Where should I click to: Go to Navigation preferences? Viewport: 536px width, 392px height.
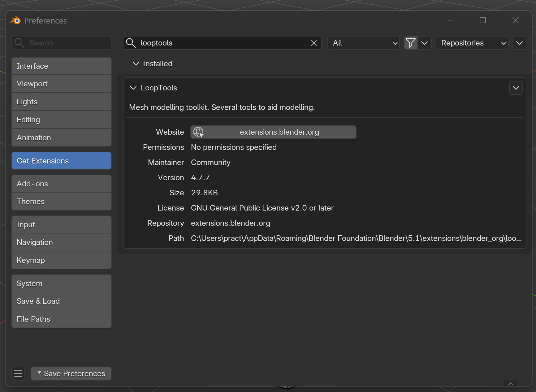[62, 242]
